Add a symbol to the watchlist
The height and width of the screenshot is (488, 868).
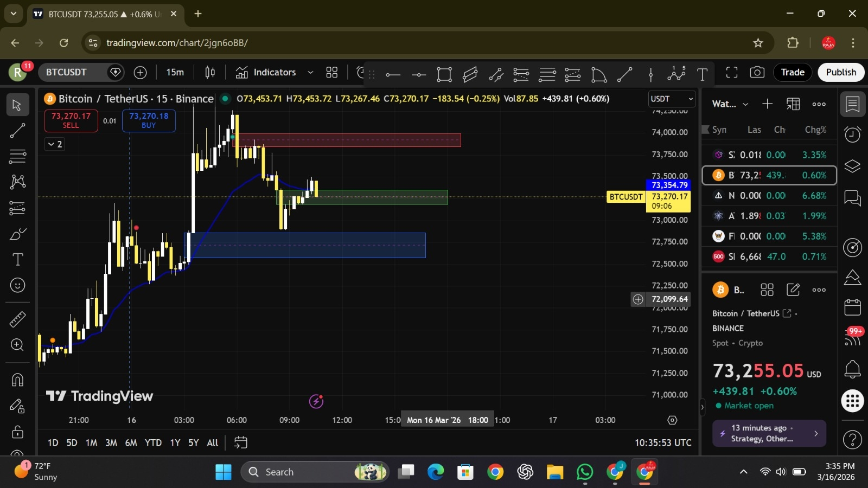click(x=767, y=104)
